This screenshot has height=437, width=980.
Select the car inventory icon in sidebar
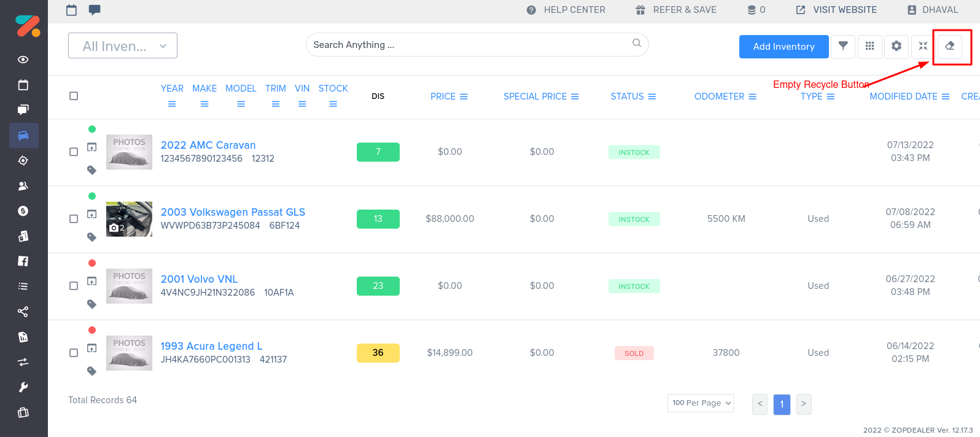click(23, 135)
